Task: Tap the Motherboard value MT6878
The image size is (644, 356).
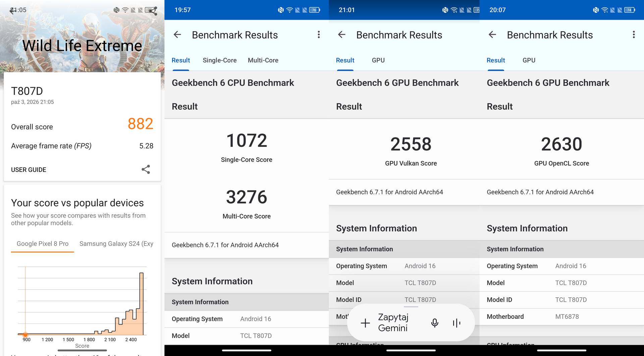Action: (567, 316)
